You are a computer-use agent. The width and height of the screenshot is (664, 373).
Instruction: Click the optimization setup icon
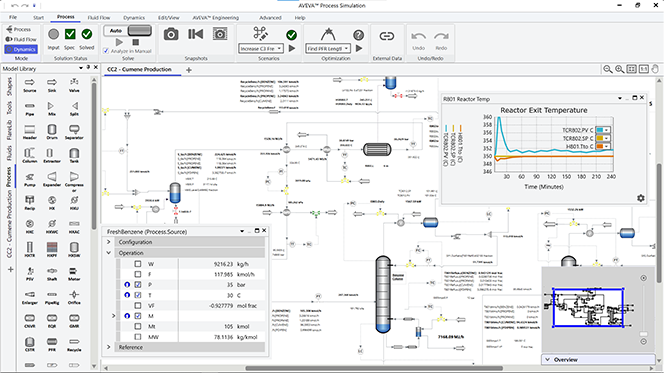pos(328,34)
